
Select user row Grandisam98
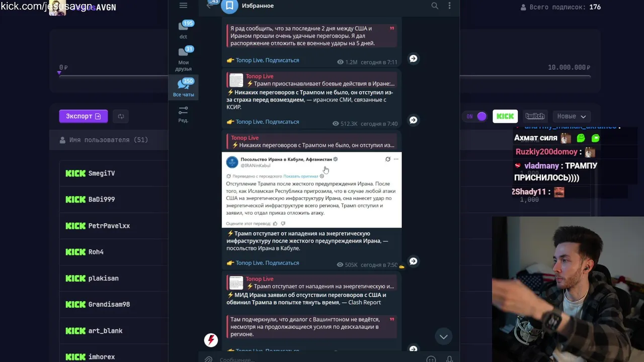[x=114, y=304]
